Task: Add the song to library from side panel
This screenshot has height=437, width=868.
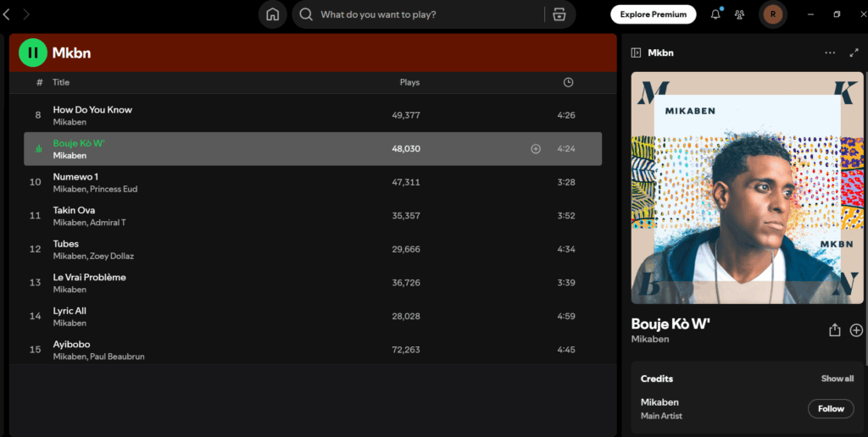Action: (856, 330)
